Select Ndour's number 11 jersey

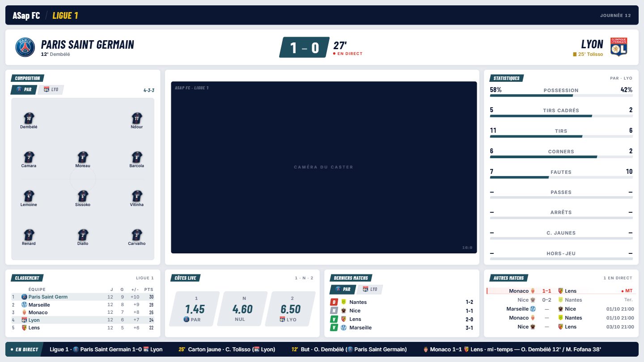[x=137, y=118]
